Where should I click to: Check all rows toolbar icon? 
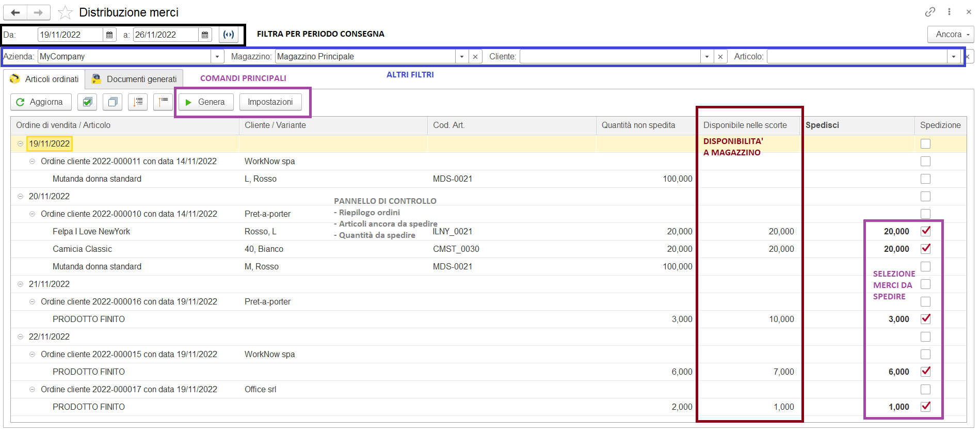coord(87,102)
